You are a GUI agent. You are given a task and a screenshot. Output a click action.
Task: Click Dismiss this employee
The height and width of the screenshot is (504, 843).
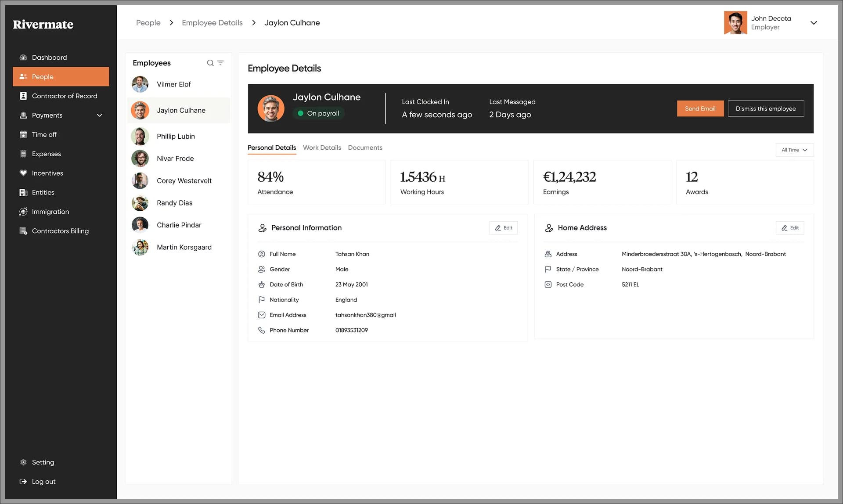pos(766,108)
